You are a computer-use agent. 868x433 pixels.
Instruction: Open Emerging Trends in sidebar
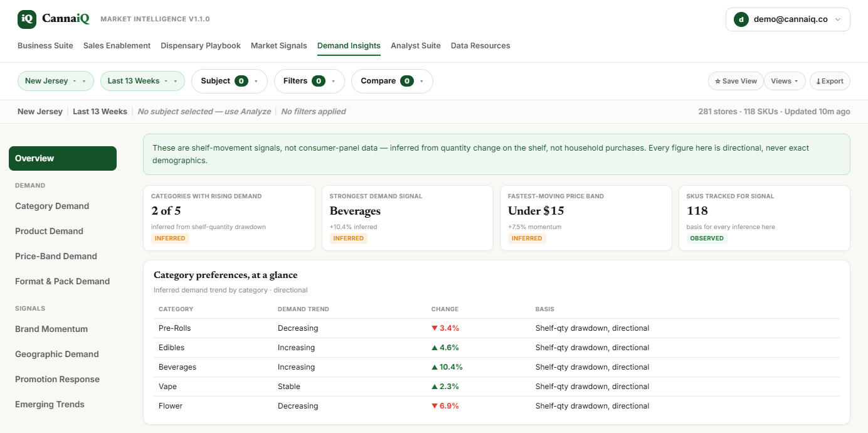coord(50,404)
